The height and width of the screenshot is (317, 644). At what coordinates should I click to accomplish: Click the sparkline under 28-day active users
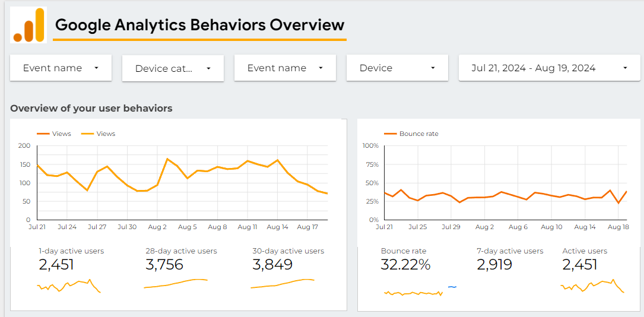(176, 284)
